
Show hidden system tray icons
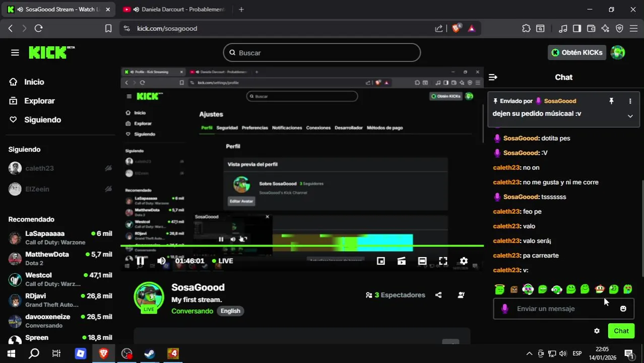pyautogui.click(x=529, y=353)
